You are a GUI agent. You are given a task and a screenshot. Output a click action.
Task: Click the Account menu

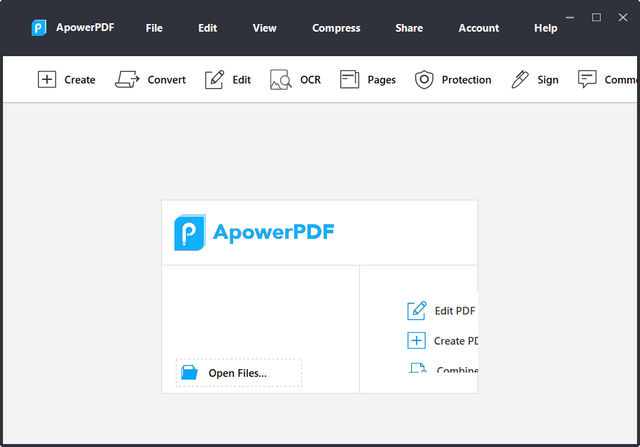coord(478,28)
